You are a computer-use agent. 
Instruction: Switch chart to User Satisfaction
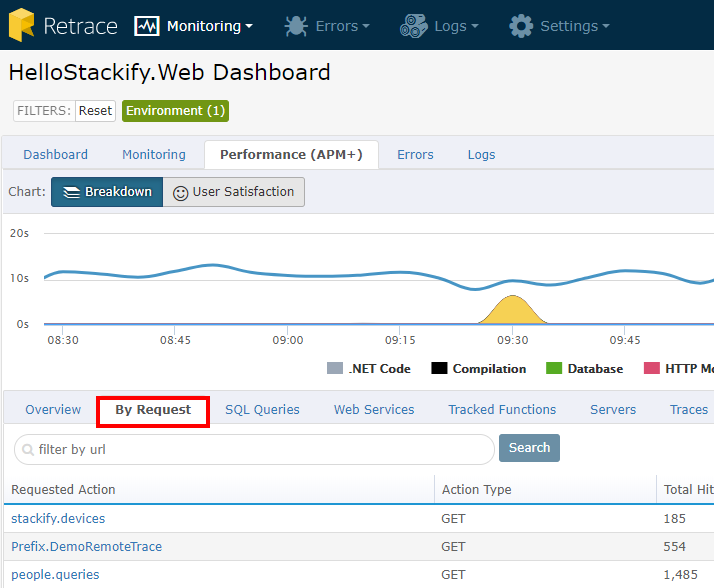pos(233,192)
